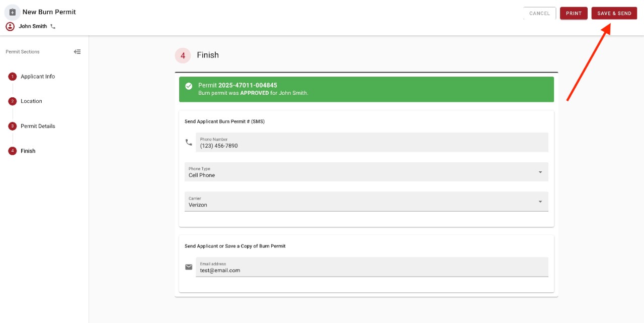Click the CANCEL button
This screenshot has width=644, height=323.
click(539, 13)
